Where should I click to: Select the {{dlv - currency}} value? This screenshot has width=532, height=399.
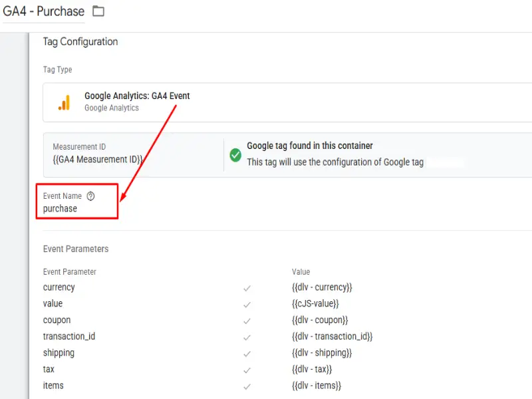[322, 287]
